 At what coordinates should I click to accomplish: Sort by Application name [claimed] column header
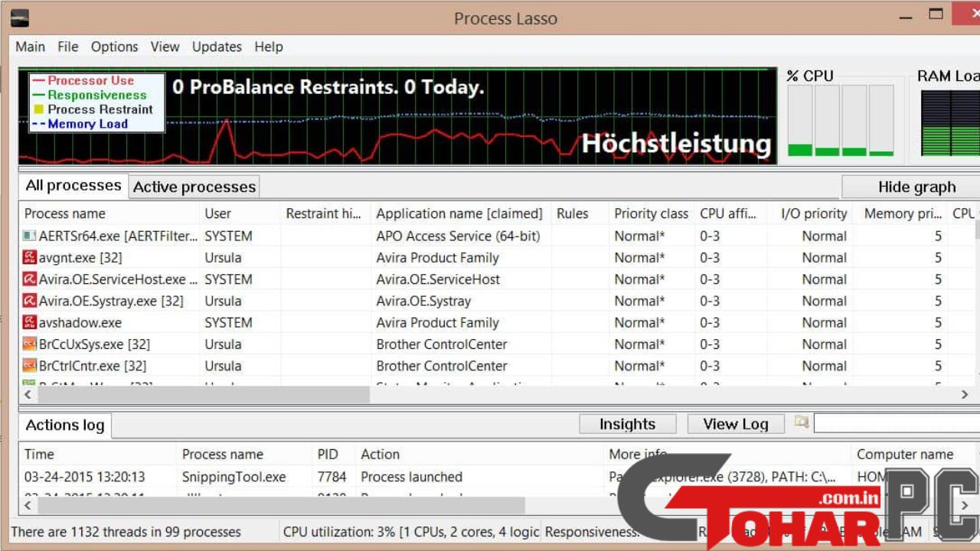[x=460, y=214]
